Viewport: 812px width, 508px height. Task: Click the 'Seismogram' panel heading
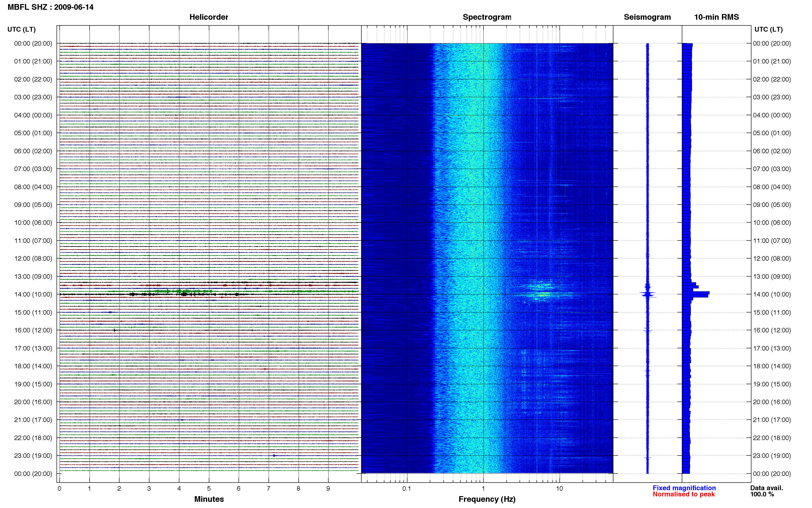tap(647, 17)
